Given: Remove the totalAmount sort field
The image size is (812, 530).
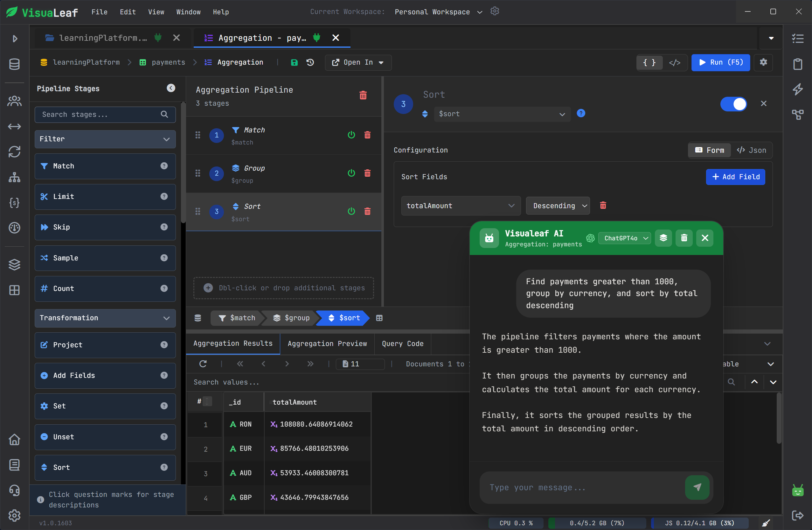Looking at the screenshot, I should tap(603, 205).
